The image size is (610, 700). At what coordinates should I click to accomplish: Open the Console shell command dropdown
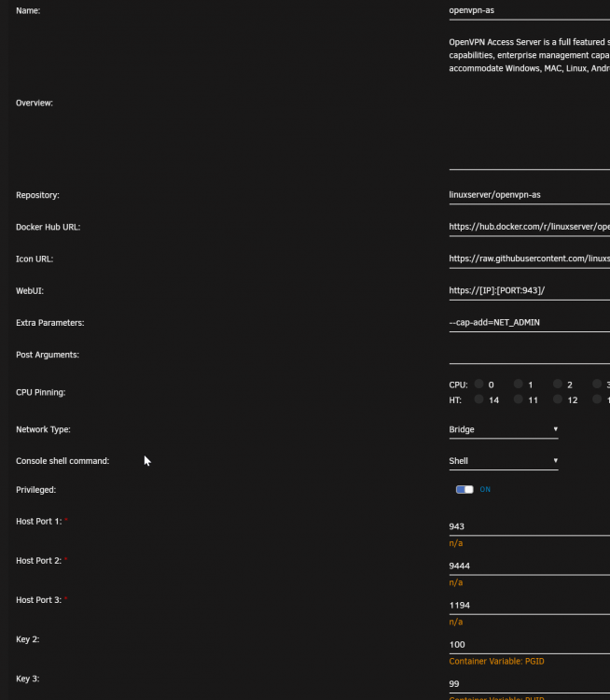point(504,461)
